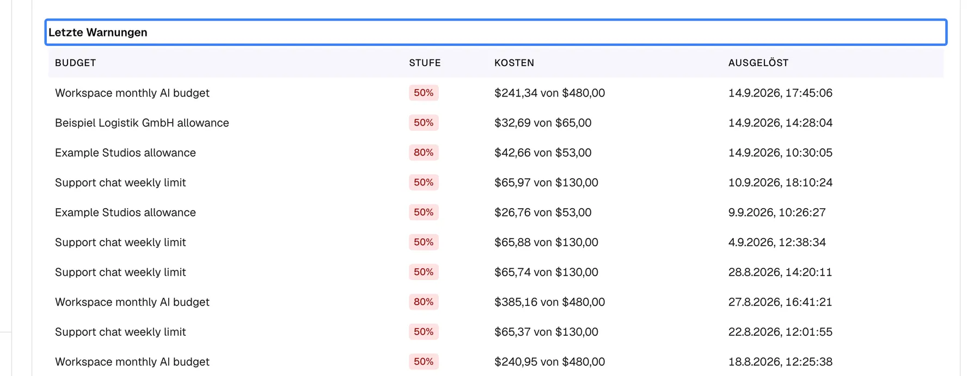Viewport: 980px width, 376px height.
Task: Select cost $26,76 von $53,00
Action: 543,213
